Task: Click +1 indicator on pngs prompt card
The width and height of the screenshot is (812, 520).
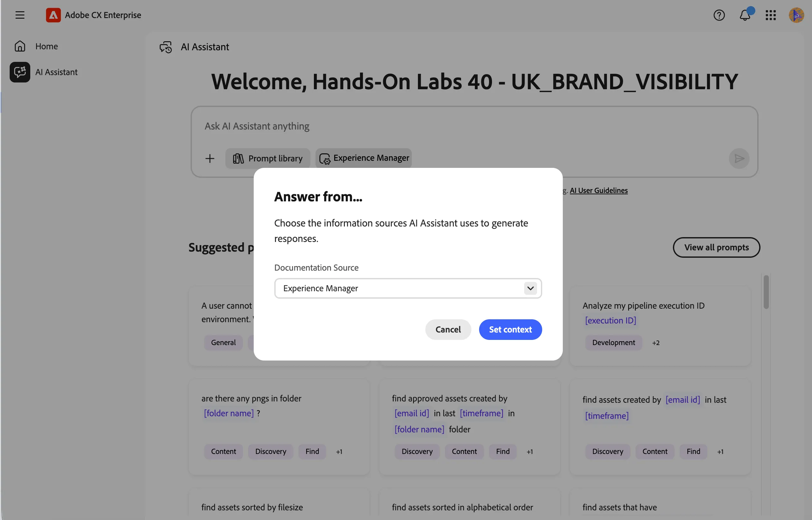Action: point(339,452)
